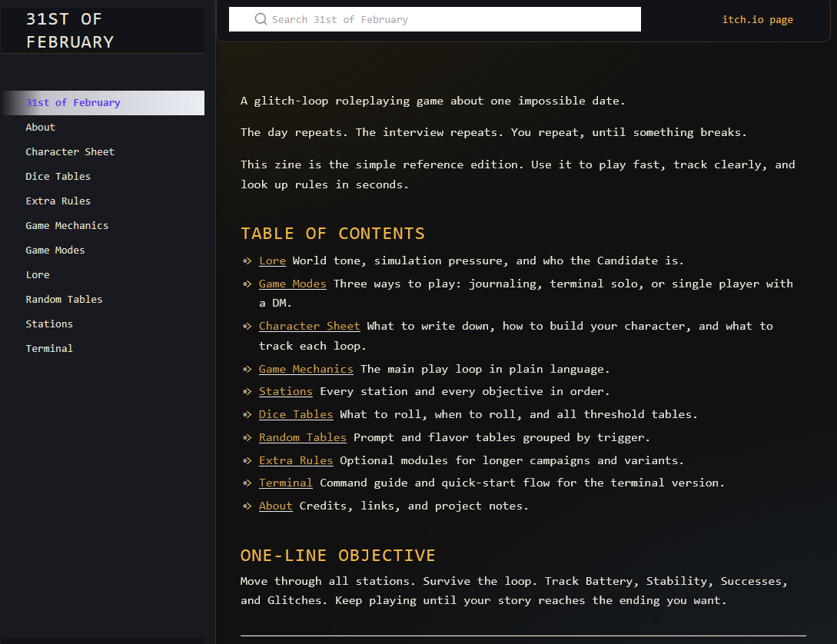The image size is (837, 644).
Task: Open Character Sheet link in contents
Action: tap(310, 326)
